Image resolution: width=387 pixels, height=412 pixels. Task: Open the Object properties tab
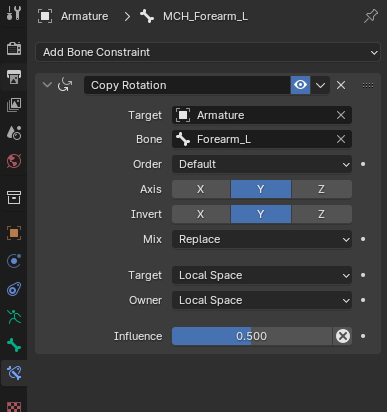(14, 233)
